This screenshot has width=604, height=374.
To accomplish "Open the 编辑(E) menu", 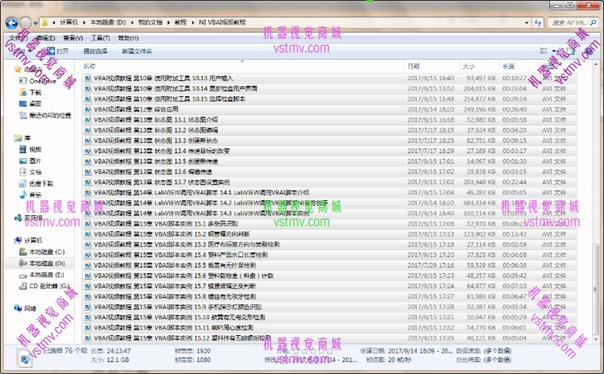I will coord(45,38).
